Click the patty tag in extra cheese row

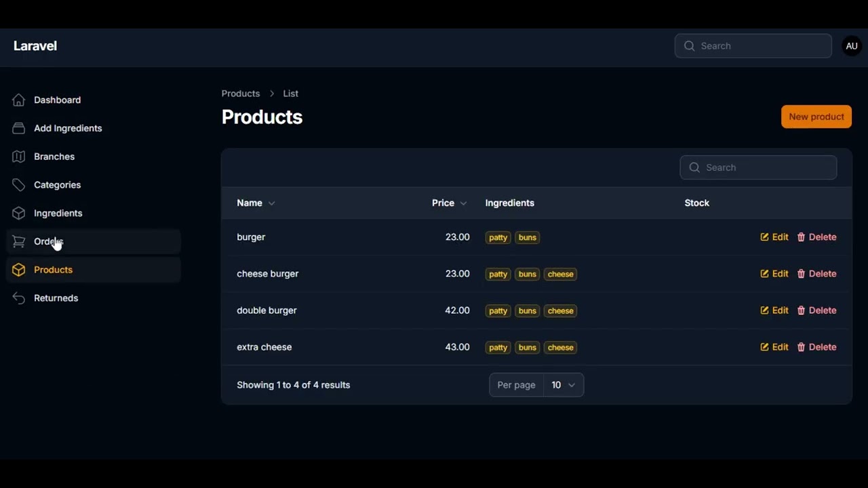click(x=498, y=347)
